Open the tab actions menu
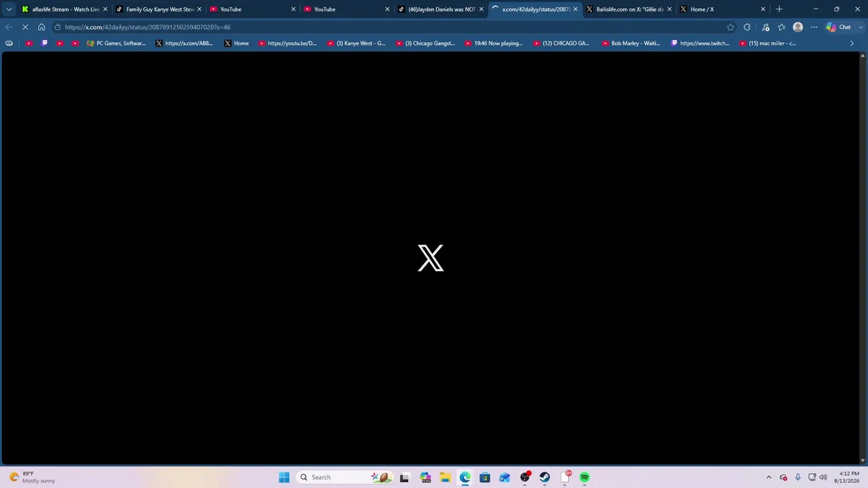868x488 pixels. coord(9,9)
